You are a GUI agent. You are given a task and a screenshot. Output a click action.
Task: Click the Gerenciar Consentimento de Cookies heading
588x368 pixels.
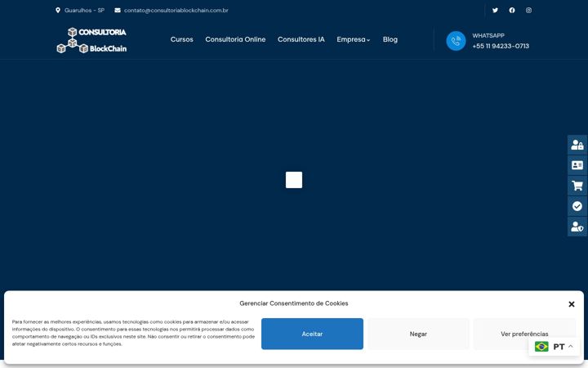pyautogui.click(x=294, y=303)
